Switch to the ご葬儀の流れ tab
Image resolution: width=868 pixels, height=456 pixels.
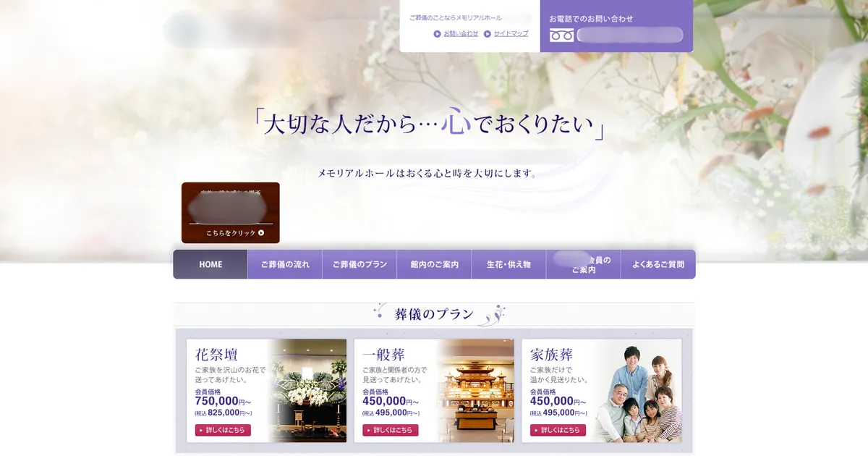(x=285, y=263)
